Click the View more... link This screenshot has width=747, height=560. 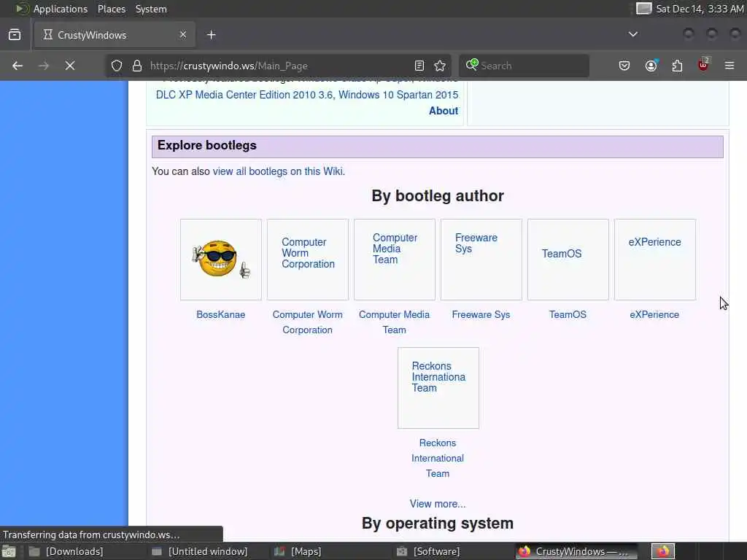click(x=438, y=504)
